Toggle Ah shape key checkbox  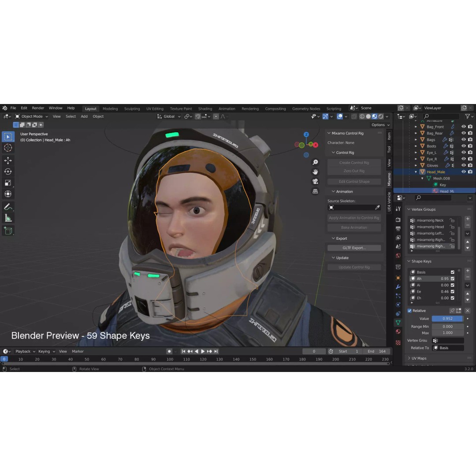pos(453,279)
